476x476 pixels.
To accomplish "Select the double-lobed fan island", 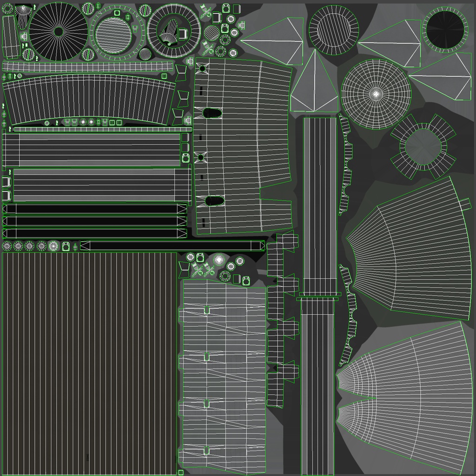I will click(x=405, y=398).
